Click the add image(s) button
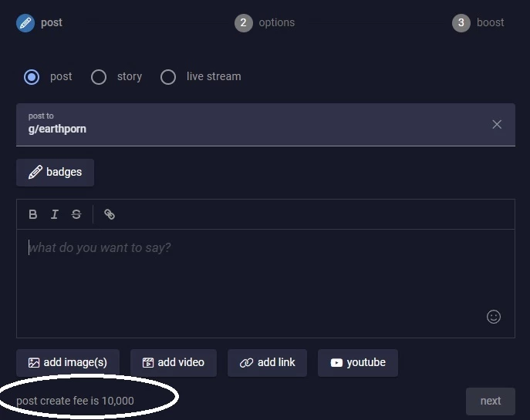The width and height of the screenshot is (530, 420). click(x=68, y=363)
